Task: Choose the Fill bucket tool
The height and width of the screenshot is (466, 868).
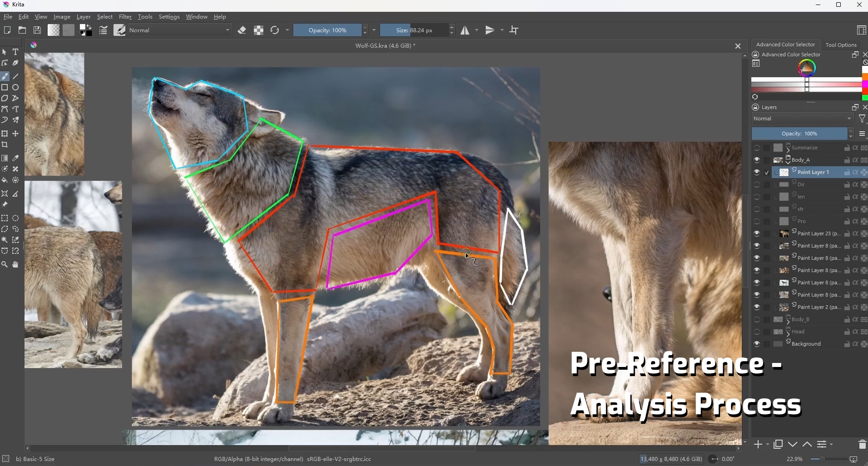Action: tap(5, 180)
